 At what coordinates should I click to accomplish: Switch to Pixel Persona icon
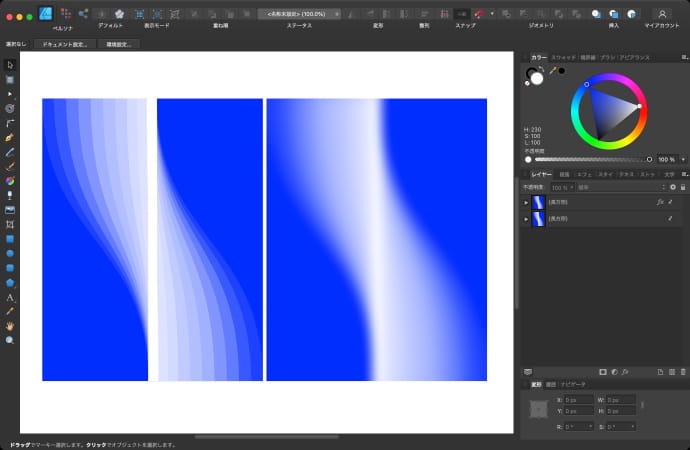66,14
